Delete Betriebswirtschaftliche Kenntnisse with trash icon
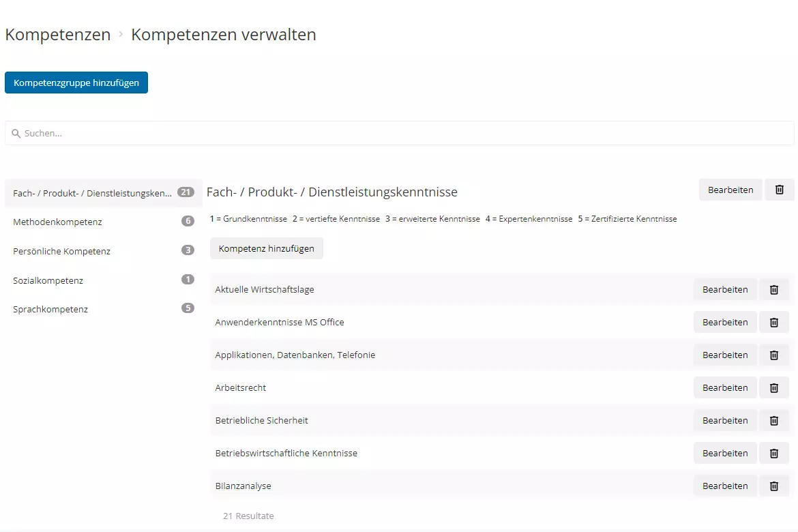Viewport: 798px width, 532px height. tap(774, 453)
